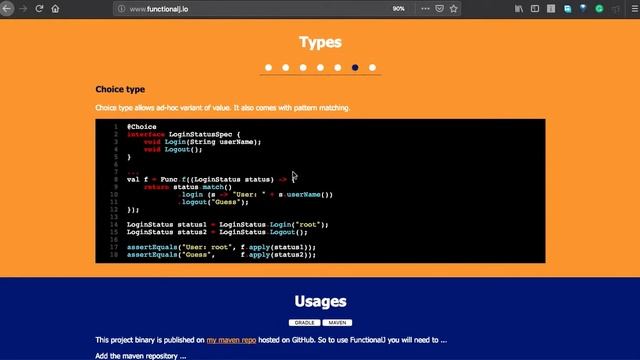
Task: Open the gray reader extension icon
Action: coord(551,9)
